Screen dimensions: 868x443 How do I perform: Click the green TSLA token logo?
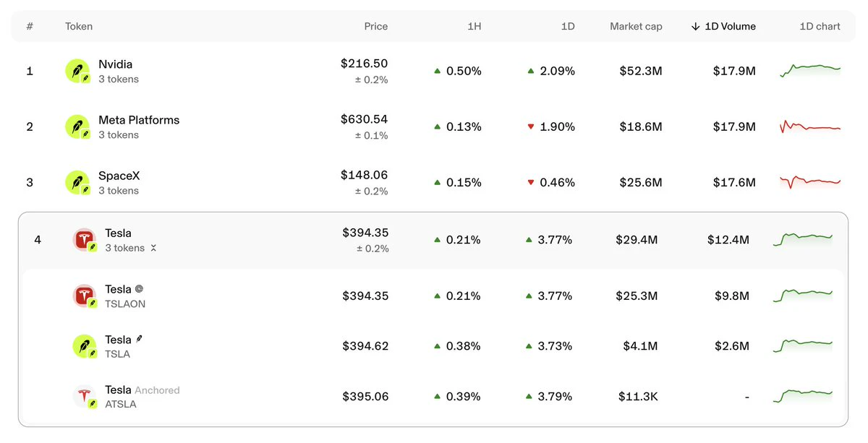[x=85, y=346]
